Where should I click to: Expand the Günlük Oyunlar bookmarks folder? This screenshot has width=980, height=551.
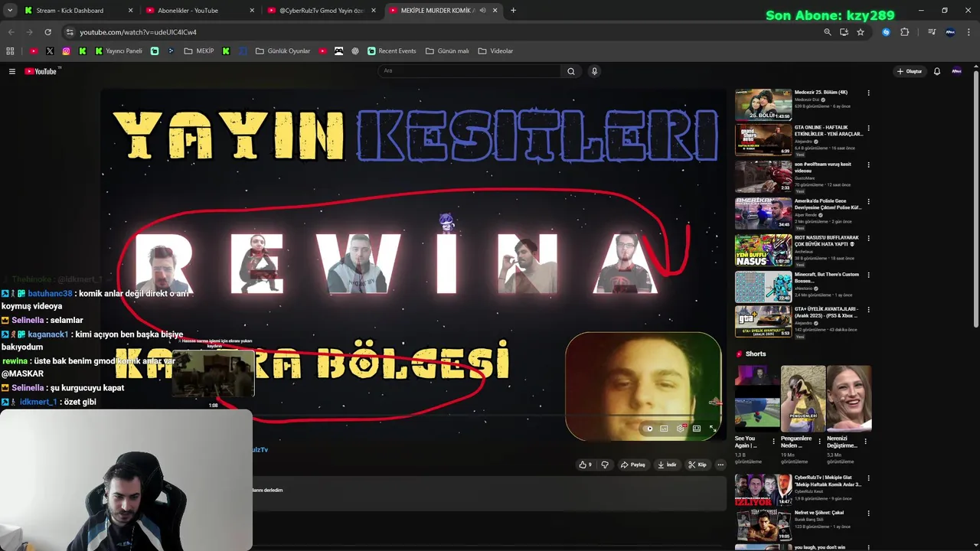[x=283, y=51]
